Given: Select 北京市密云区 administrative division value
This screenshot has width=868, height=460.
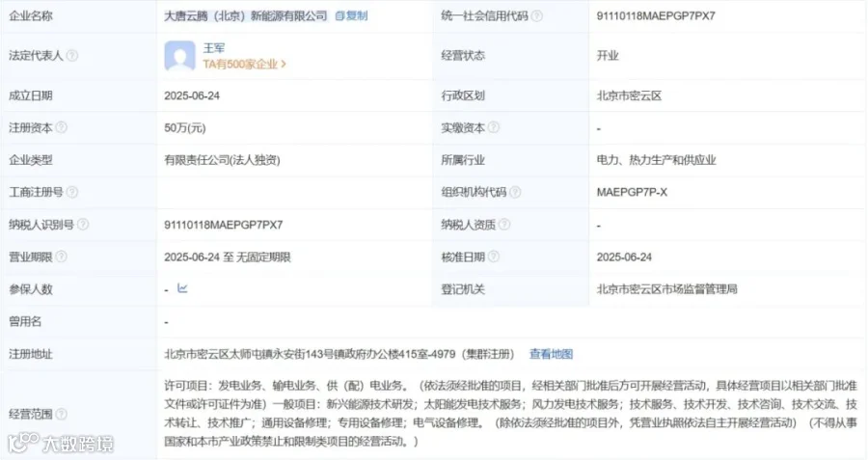Looking at the screenshot, I should pos(629,95).
